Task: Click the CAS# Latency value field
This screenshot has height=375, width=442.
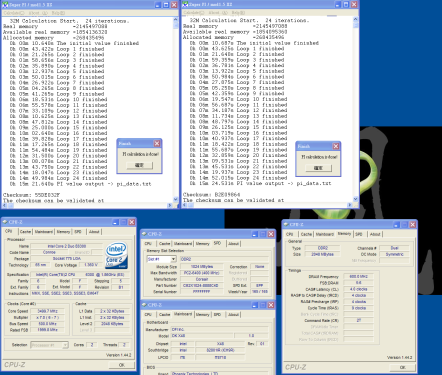Action: click(x=358, y=289)
